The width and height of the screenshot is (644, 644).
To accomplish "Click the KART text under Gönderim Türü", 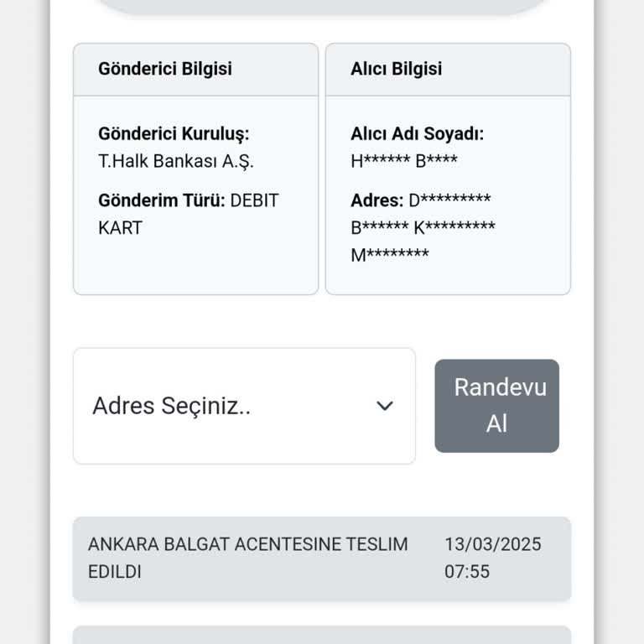I will pyautogui.click(x=120, y=227).
